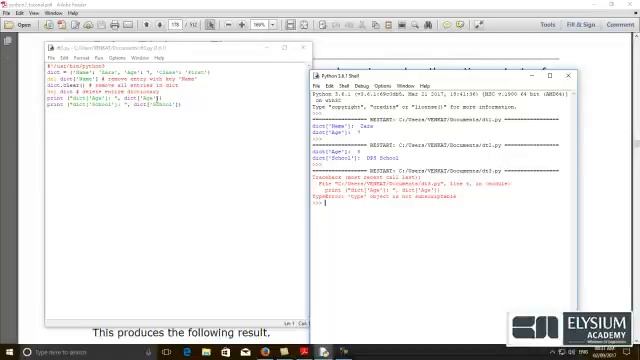The height and width of the screenshot is (360, 640).
Task: Click the find magnifier icon in Reader toolbar
Action: click(x=415, y=25)
